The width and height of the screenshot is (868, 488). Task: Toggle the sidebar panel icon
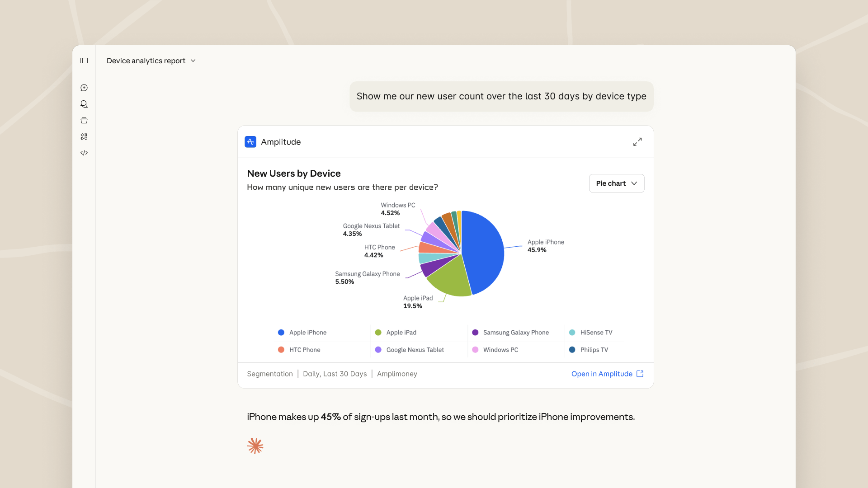coord(84,61)
